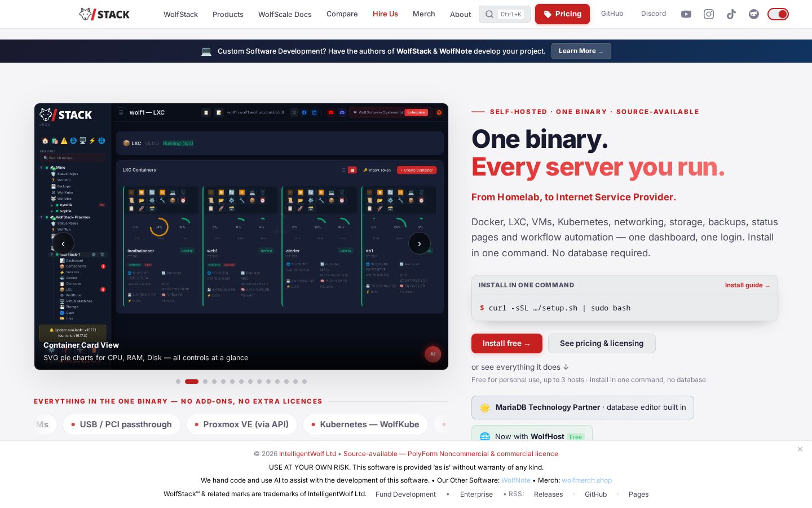Open the PolyForm Noncommercial licence link
Screen dimensions: 812x508
(451, 454)
